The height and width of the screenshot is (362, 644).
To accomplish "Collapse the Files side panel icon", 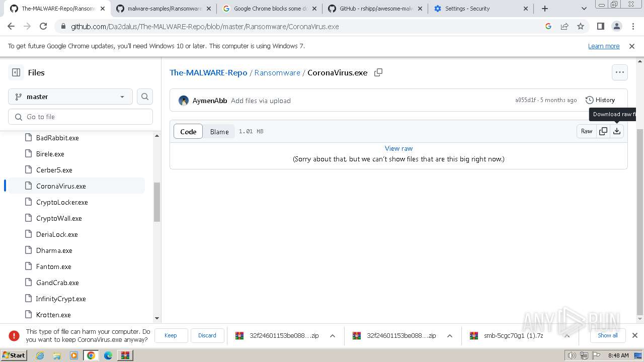I will [x=16, y=72].
